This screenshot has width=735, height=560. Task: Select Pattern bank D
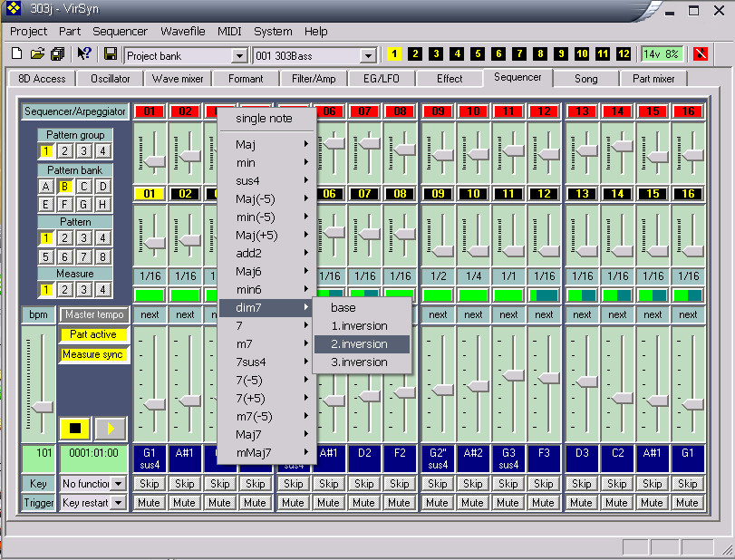(102, 187)
